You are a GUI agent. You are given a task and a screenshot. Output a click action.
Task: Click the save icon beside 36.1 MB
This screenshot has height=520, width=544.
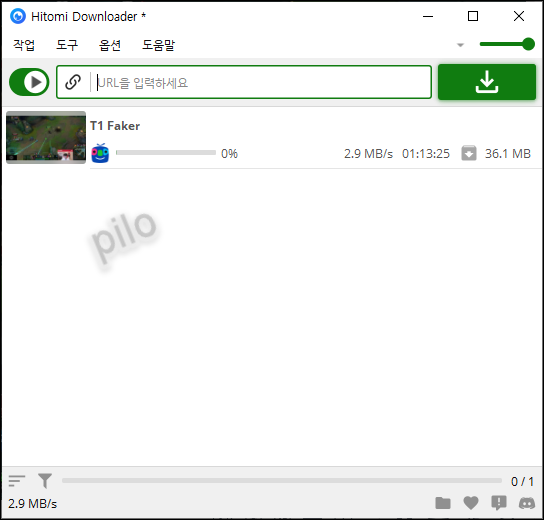[469, 153]
